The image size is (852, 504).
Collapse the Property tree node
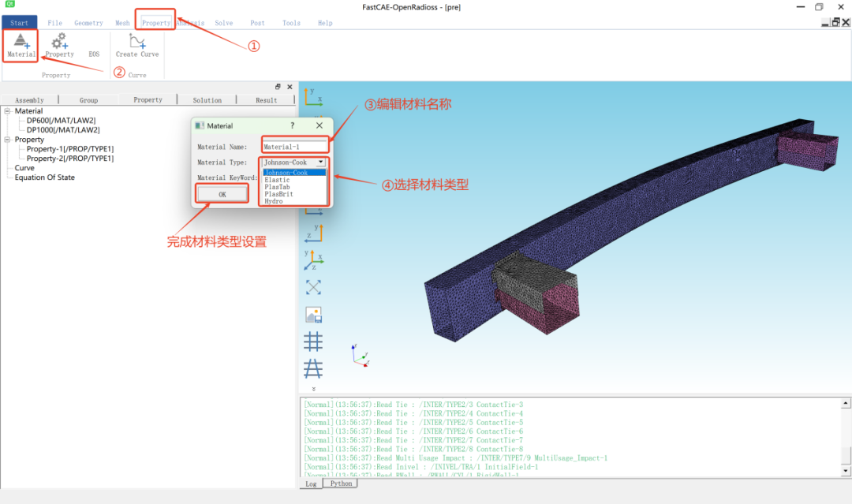click(8, 140)
